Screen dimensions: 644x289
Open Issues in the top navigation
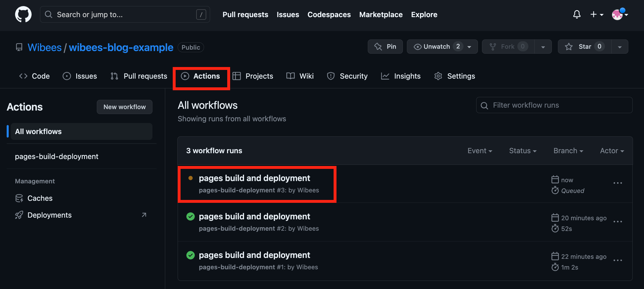click(x=288, y=15)
